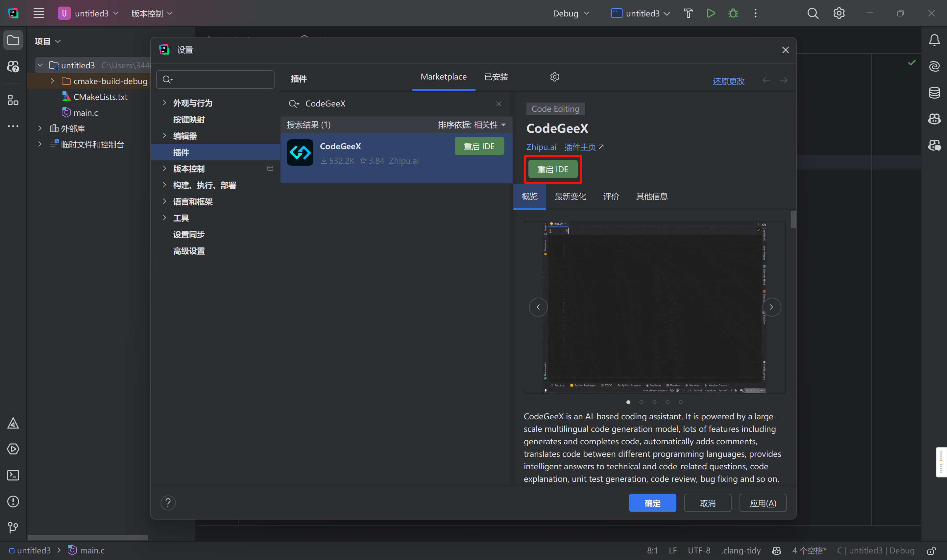Open the 版本控制 dropdown in title bar
Image resolution: width=947 pixels, height=560 pixels.
(x=152, y=13)
